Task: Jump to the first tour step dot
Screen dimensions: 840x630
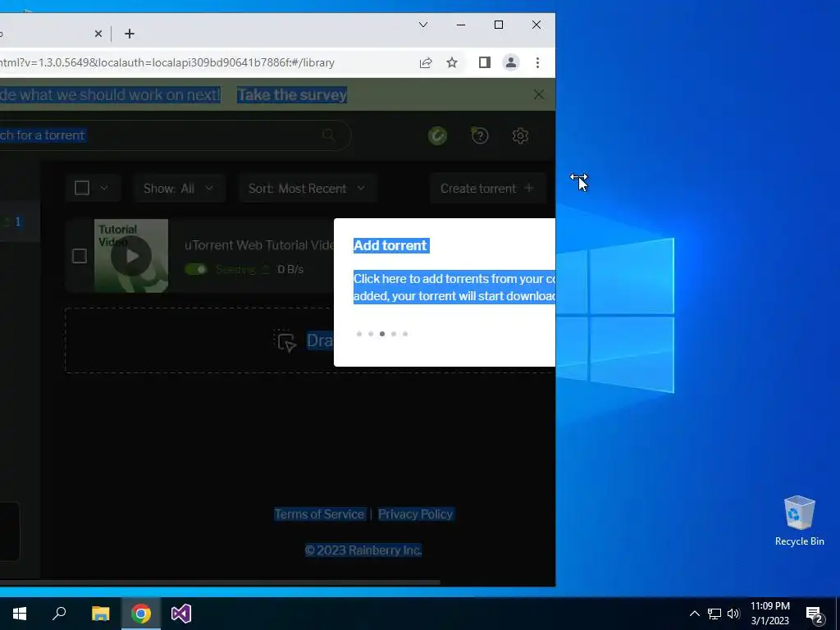Action: 359,334
